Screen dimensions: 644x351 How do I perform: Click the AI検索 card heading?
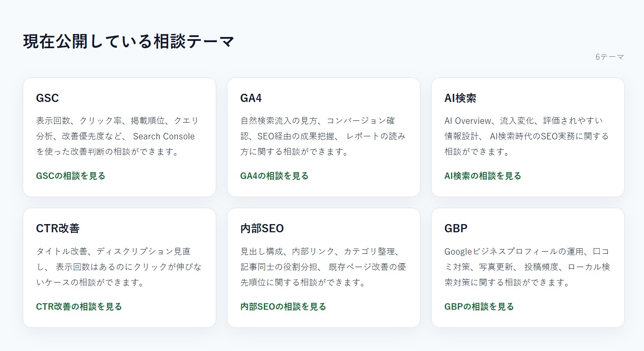460,98
